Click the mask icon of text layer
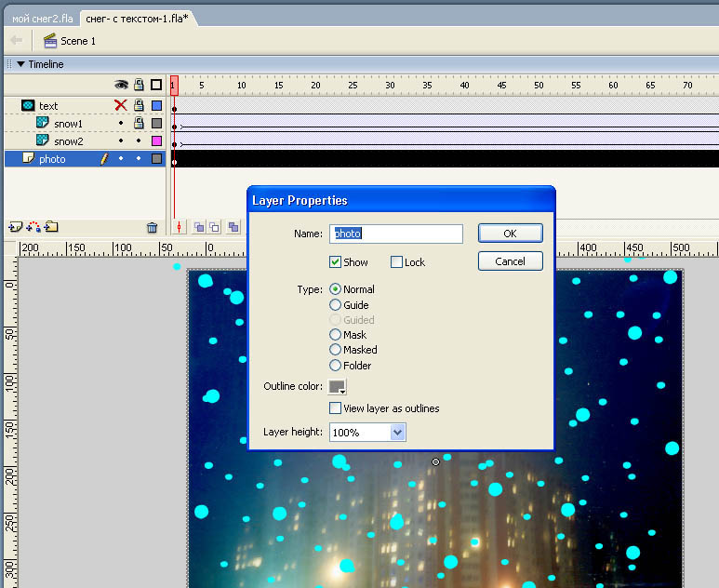This screenshot has height=588, width=719. 28,106
